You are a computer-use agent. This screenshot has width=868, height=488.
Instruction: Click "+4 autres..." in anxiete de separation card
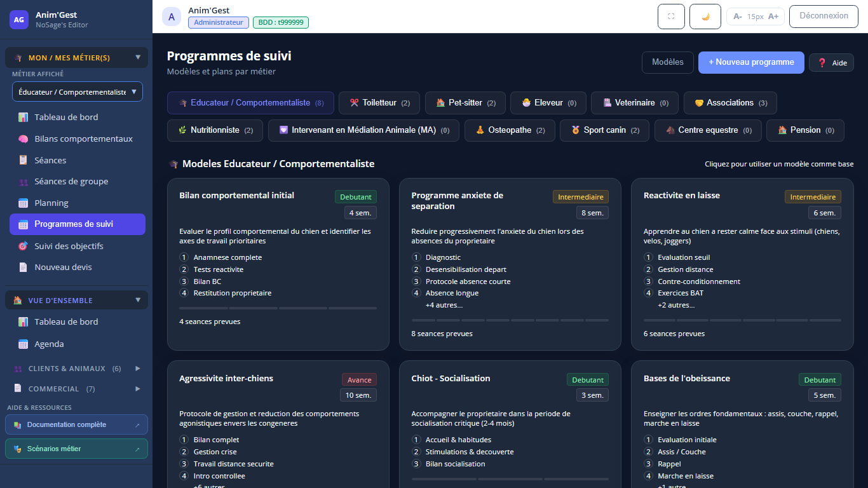coord(444,305)
